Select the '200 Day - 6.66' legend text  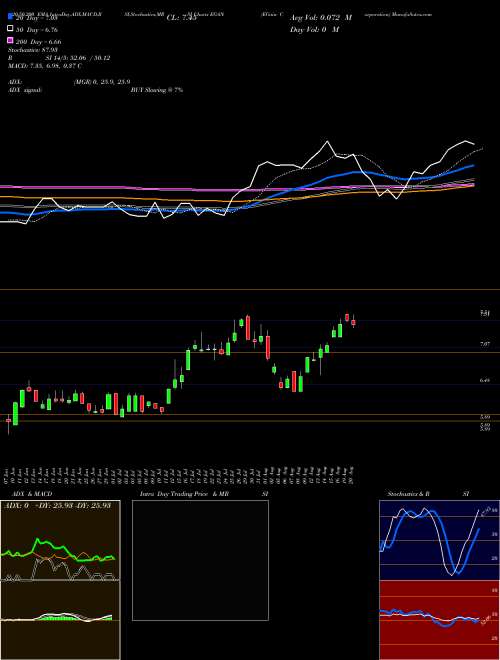point(39,42)
